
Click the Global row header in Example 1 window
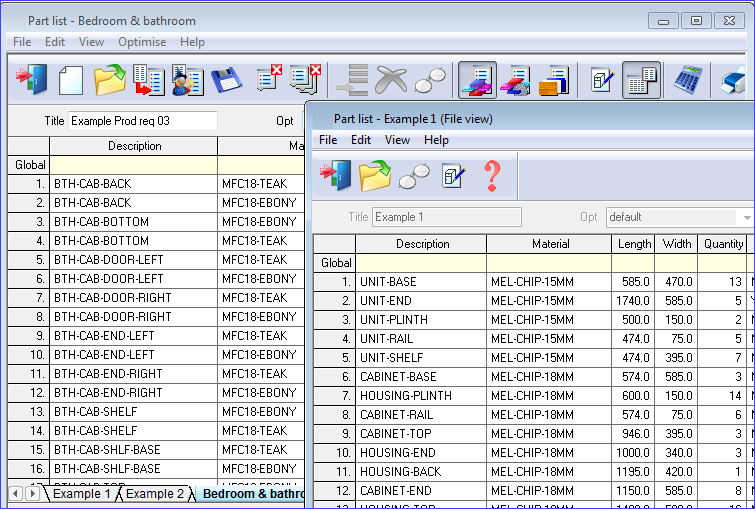click(x=335, y=263)
